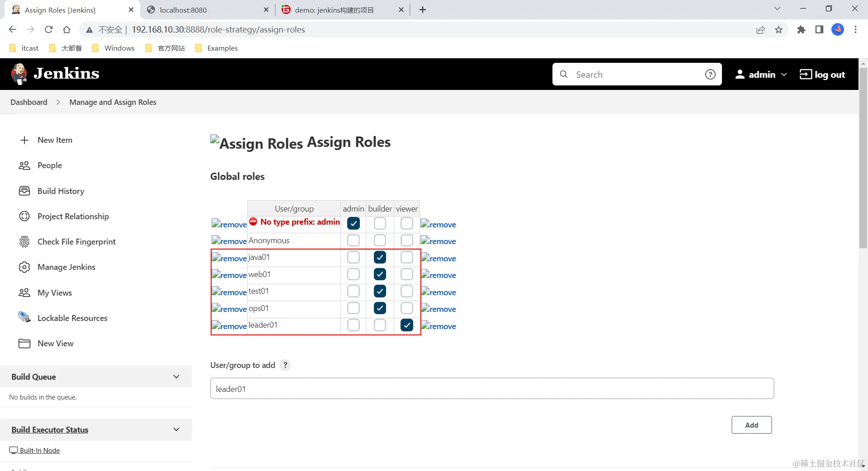The width and height of the screenshot is (868, 471).
Task: Check the viewer role for Anonymous
Action: (x=407, y=240)
